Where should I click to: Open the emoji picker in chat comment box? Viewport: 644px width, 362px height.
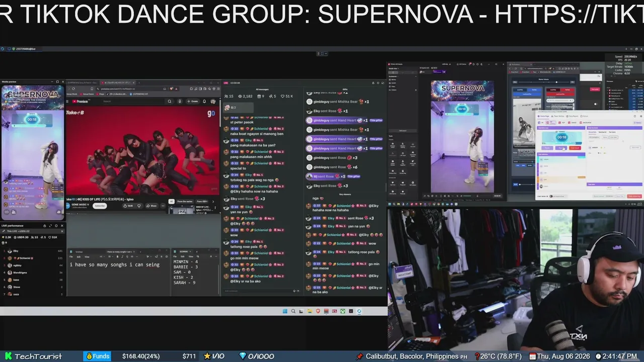click(x=294, y=291)
